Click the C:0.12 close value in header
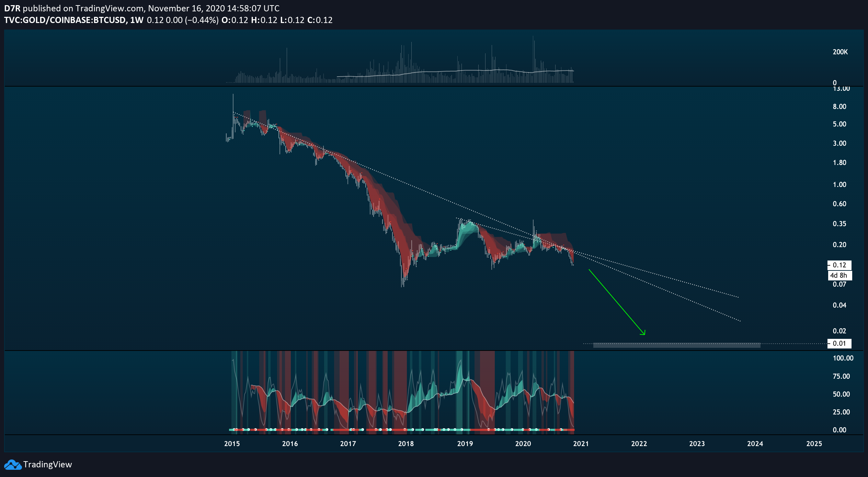 (x=320, y=20)
